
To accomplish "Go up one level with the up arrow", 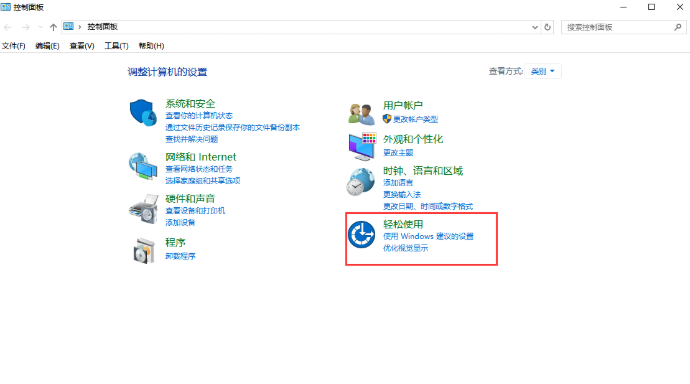I will (x=53, y=27).
